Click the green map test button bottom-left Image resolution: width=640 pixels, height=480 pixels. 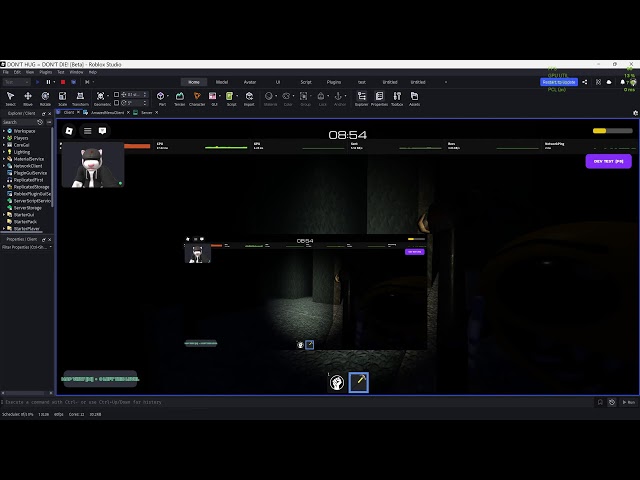point(100,379)
